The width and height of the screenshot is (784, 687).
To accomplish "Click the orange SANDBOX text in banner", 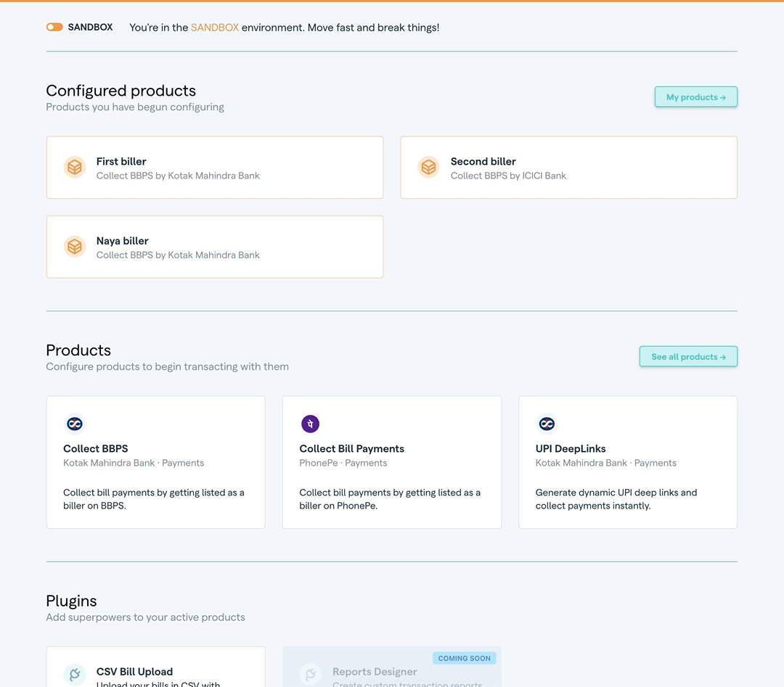I will 215,28.
